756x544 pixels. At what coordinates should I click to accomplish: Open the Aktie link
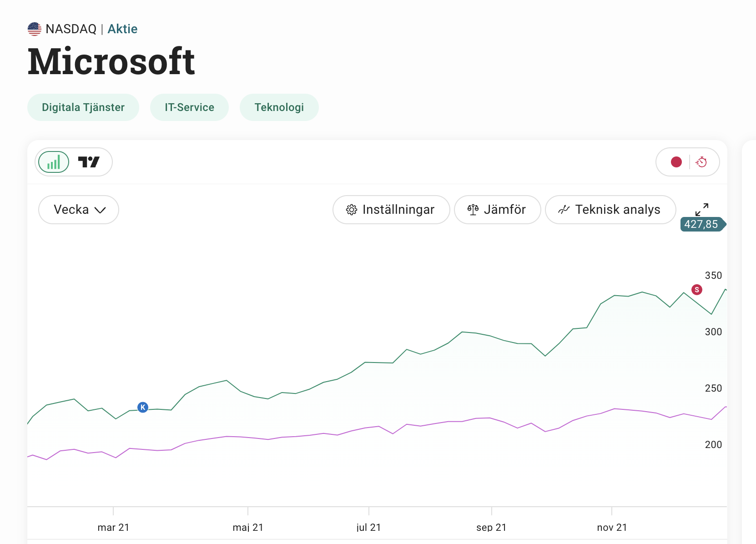(122, 29)
